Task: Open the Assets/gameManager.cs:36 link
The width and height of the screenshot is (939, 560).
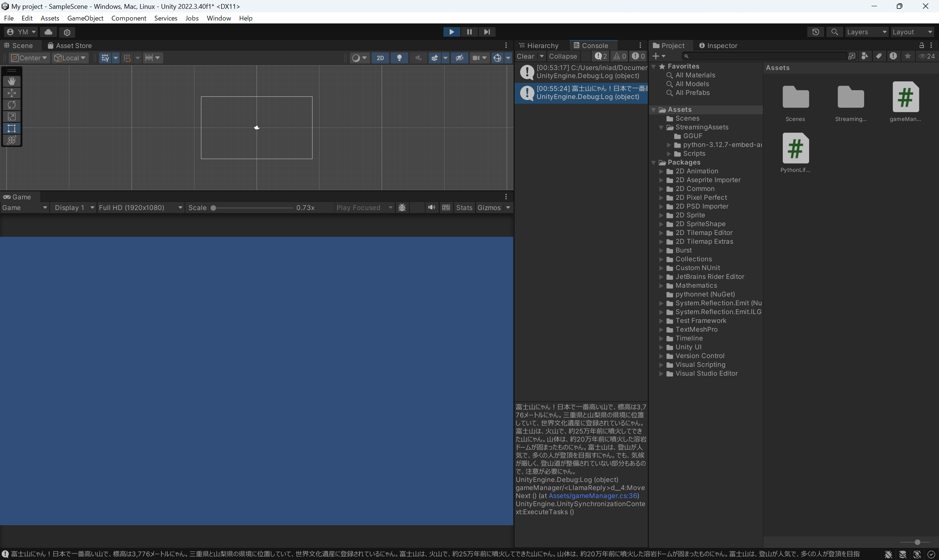Action: (x=593, y=495)
